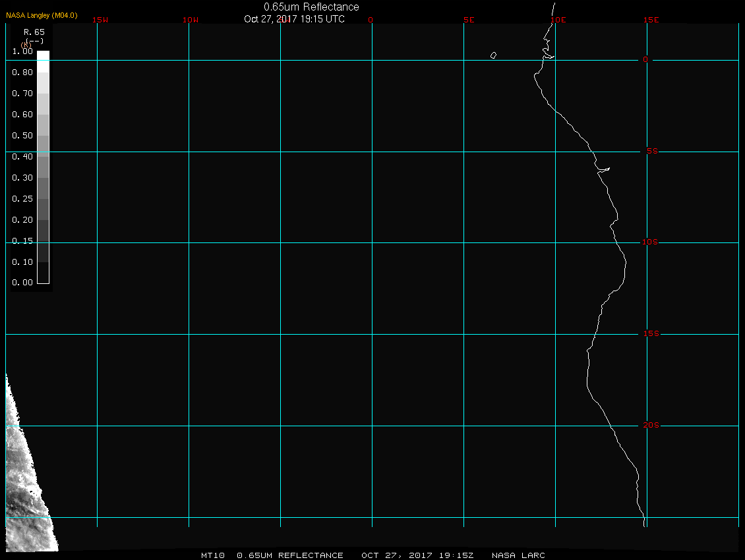Click the 0.40 value on the color scale

click(x=22, y=157)
